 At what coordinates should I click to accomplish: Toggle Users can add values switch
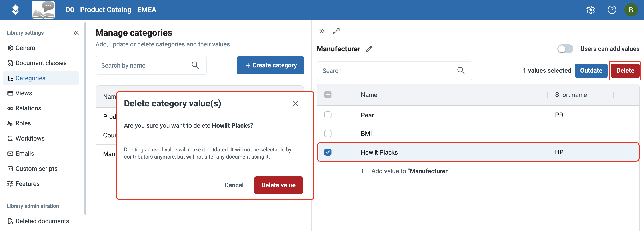pyautogui.click(x=565, y=49)
